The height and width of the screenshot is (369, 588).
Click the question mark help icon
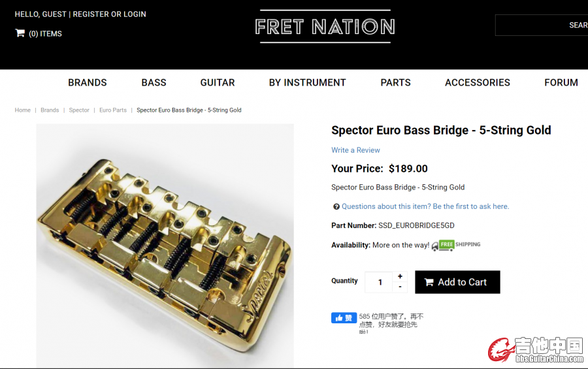[336, 206]
